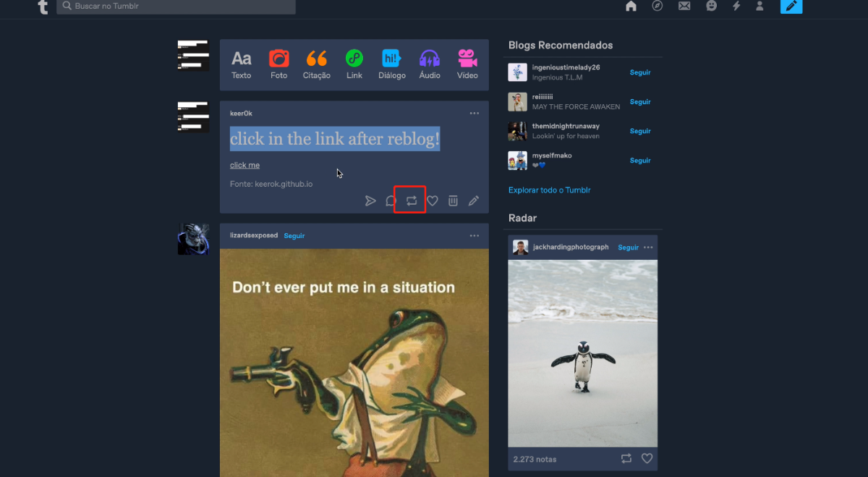This screenshot has width=868, height=477.
Task: Open options menu on lizardsexposed post
Action: point(475,235)
